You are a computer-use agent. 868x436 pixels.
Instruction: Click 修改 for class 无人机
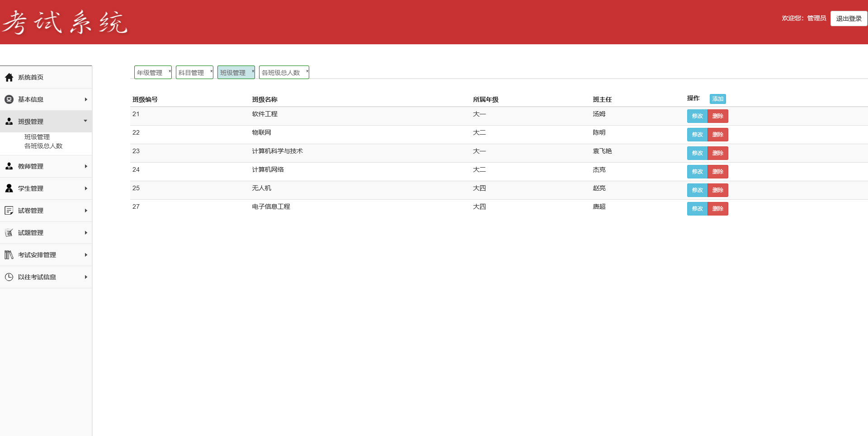[x=697, y=190]
